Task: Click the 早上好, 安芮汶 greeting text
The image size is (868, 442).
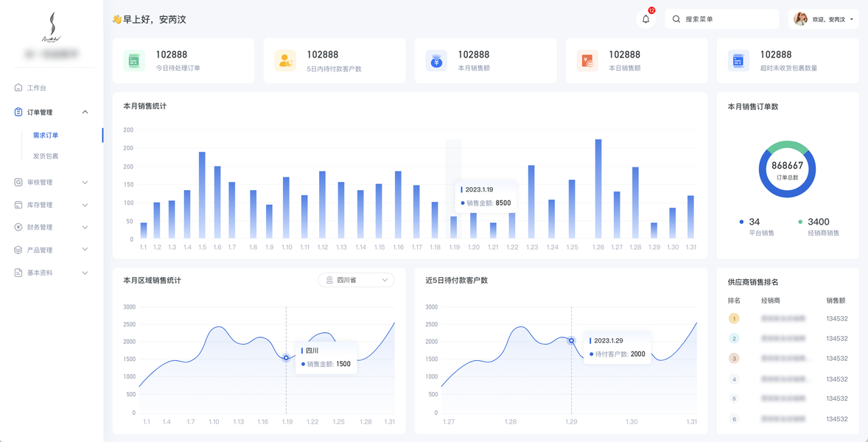Action: pyautogui.click(x=155, y=19)
